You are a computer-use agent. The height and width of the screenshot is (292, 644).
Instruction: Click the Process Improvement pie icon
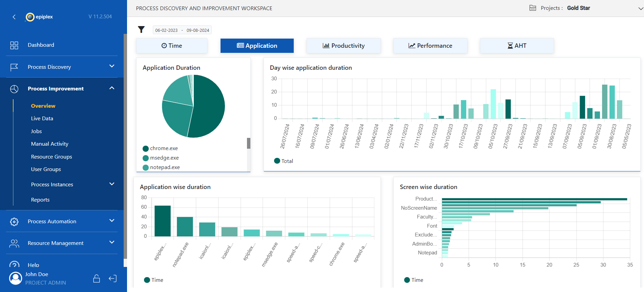click(x=14, y=89)
